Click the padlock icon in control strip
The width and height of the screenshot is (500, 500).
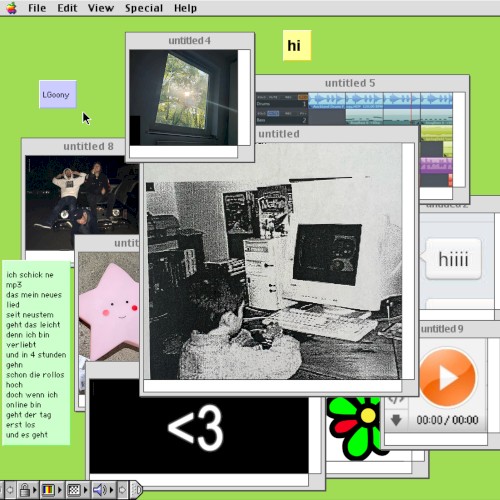pos(24,490)
